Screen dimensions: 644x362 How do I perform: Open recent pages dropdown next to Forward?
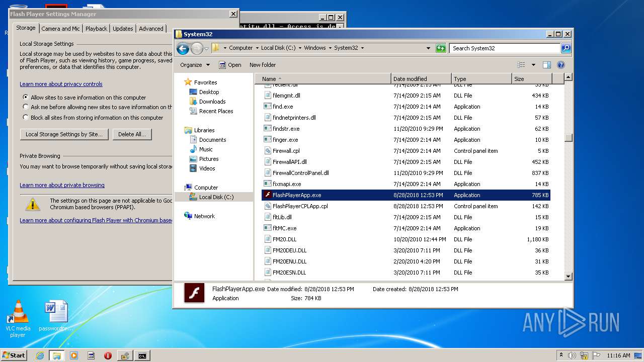point(206,49)
